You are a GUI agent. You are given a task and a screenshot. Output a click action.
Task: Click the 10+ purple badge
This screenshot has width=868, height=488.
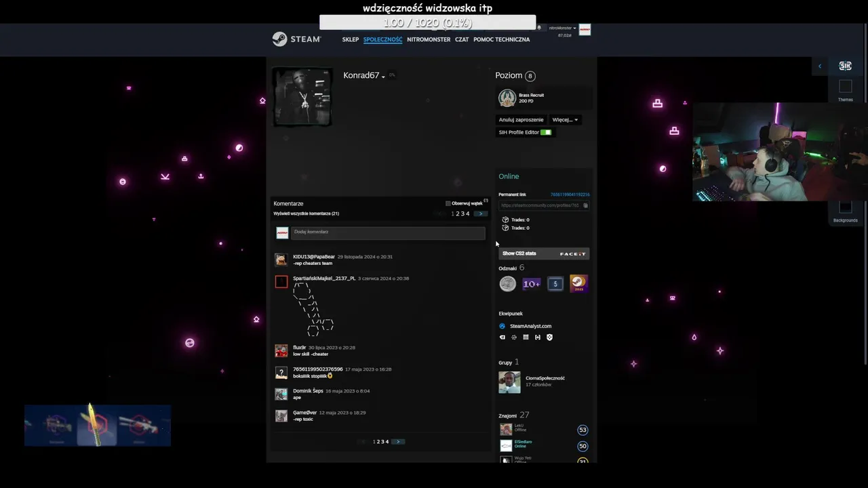point(531,284)
